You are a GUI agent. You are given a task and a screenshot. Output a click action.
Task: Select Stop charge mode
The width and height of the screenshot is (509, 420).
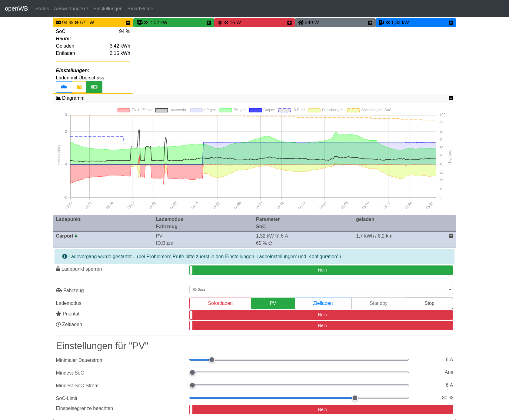(429, 303)
